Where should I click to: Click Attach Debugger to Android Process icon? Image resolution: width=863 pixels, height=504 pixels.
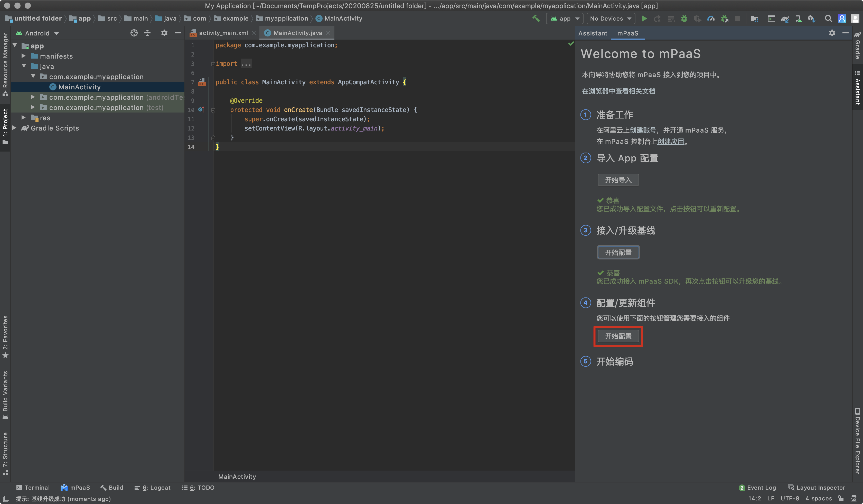point(725,18)
